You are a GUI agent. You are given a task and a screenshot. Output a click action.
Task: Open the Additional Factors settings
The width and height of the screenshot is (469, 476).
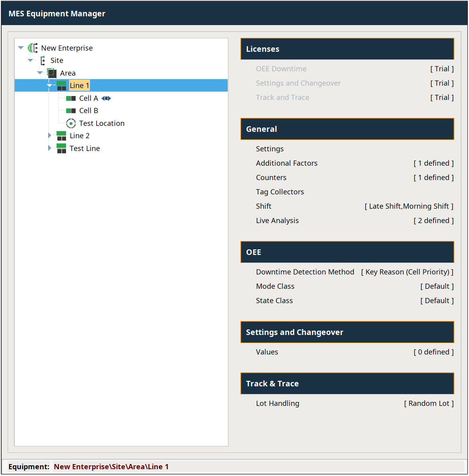[286, 163]
